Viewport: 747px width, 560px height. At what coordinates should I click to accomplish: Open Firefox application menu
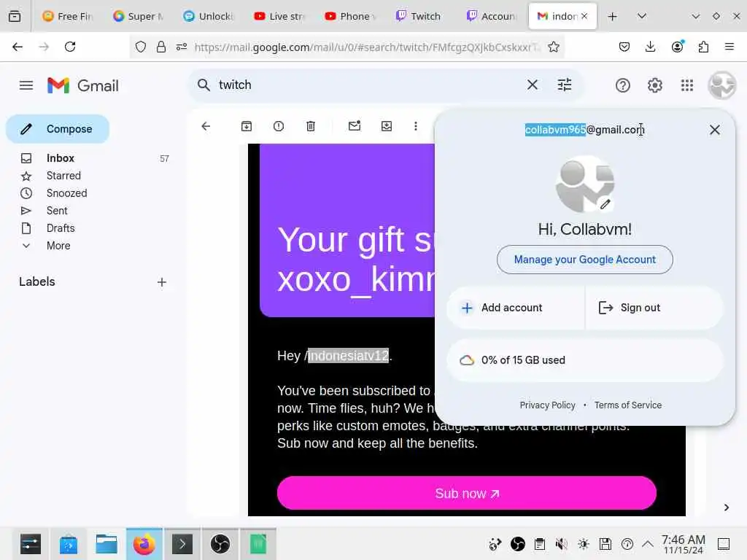729,47
